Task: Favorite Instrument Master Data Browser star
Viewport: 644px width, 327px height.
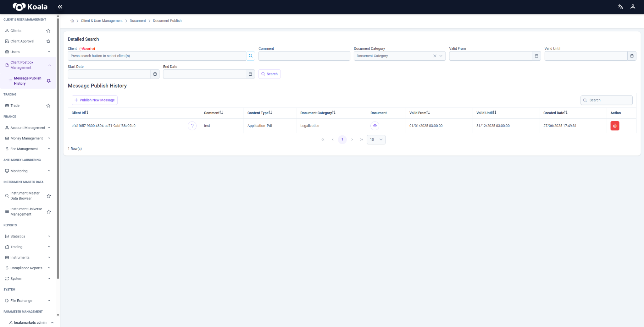Action: (49, 196)
